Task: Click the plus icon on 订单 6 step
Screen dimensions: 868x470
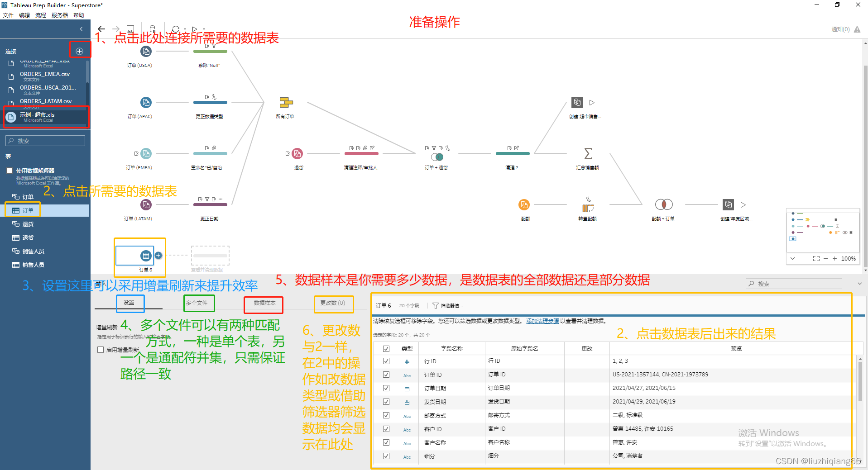Action: 158,256
